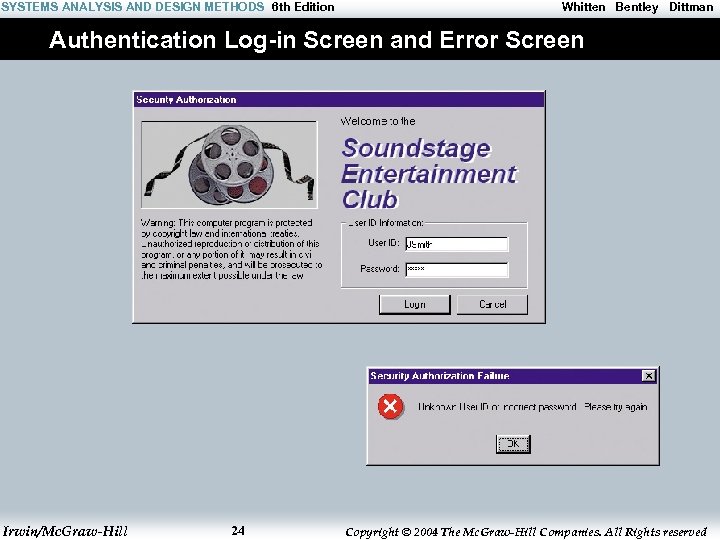Click the Cancel button in Security Authorization
720x540 pixels.
pos(493,304)
